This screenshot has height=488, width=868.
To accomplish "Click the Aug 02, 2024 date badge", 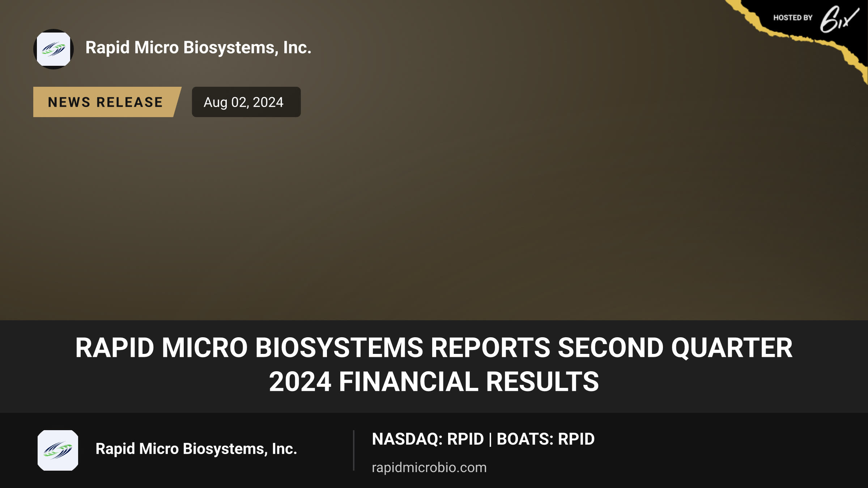I will pyautogui.click(x=246, y=102).
